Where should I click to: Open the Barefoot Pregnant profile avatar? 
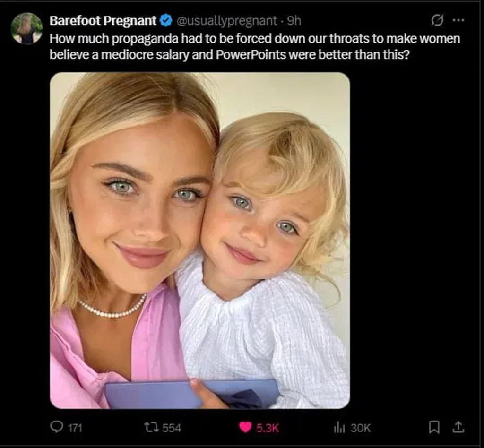(x=27, y=28)
